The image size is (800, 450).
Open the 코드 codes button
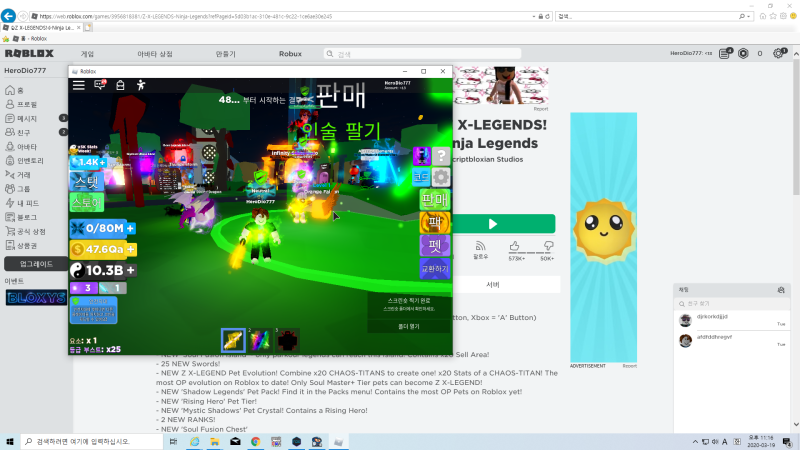(x=421, y=177)
